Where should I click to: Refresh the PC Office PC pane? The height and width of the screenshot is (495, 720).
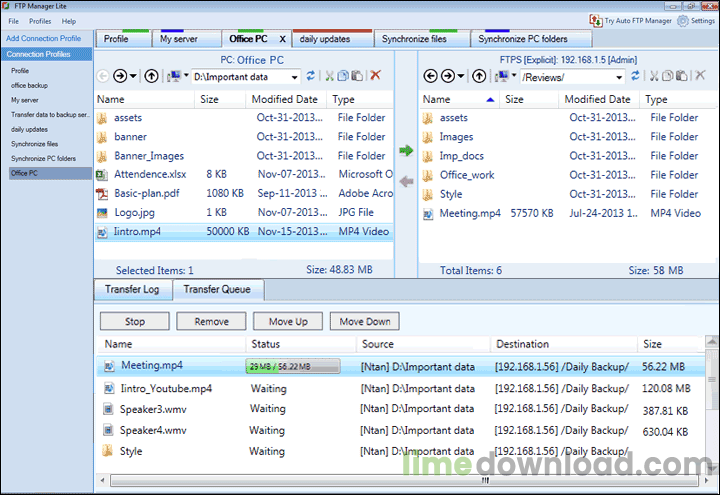click(311, 76)
